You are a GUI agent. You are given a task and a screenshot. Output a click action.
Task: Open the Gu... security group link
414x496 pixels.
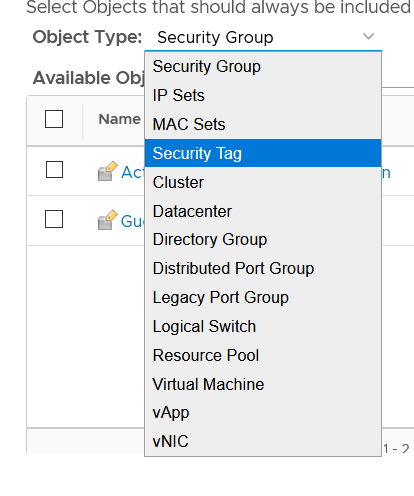pos(133,221)
